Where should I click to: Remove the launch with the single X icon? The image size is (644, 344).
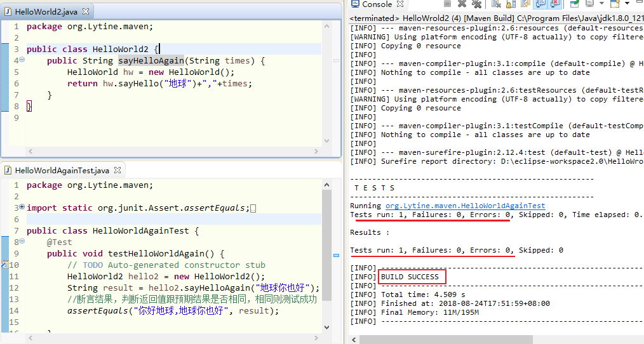462,4
